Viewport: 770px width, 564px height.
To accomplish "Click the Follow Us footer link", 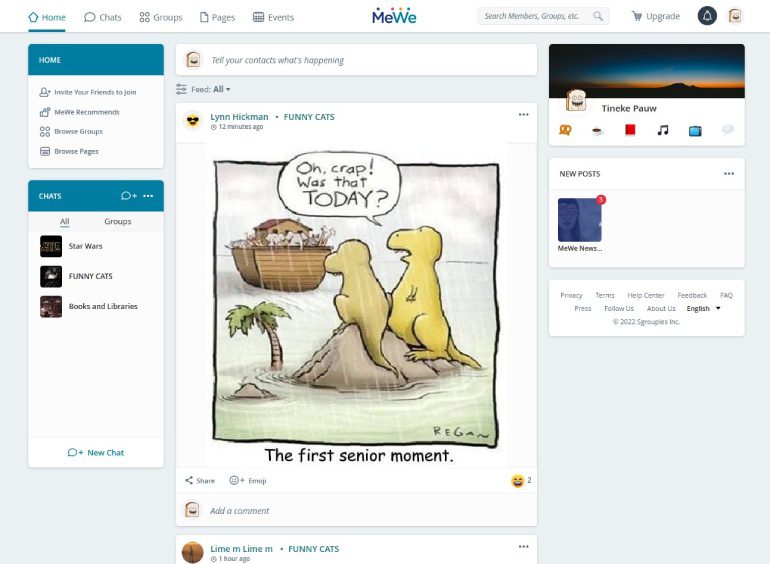I will tap(619, 308).
